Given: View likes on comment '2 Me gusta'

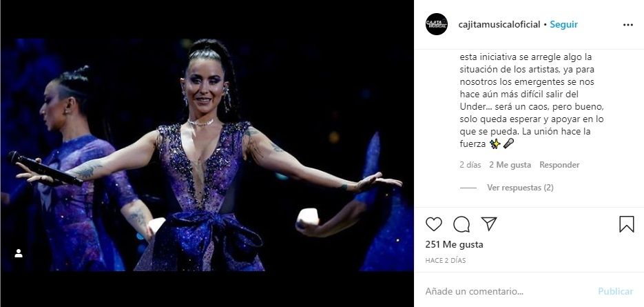Looking at the screenshot, I should (510, 165).
